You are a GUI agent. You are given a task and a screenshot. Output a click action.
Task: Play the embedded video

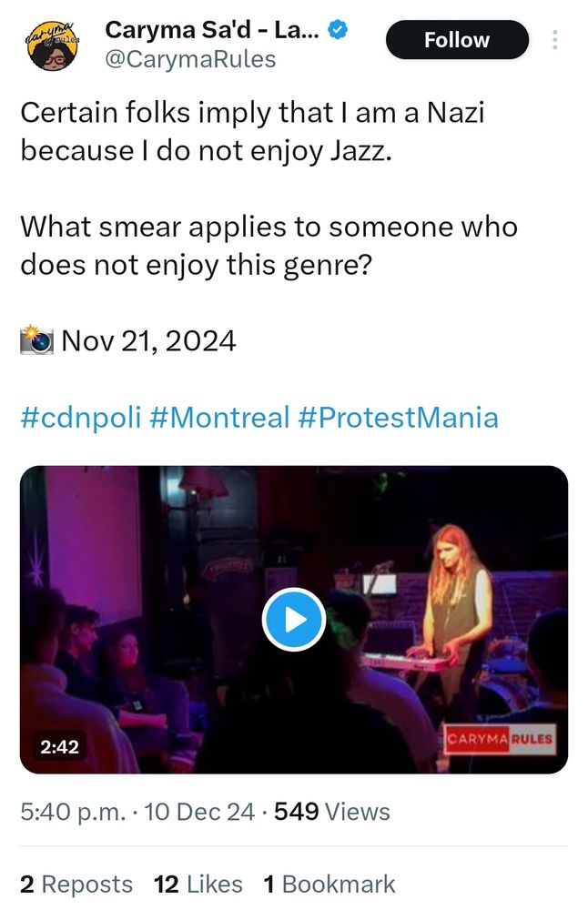click(294, 617)
